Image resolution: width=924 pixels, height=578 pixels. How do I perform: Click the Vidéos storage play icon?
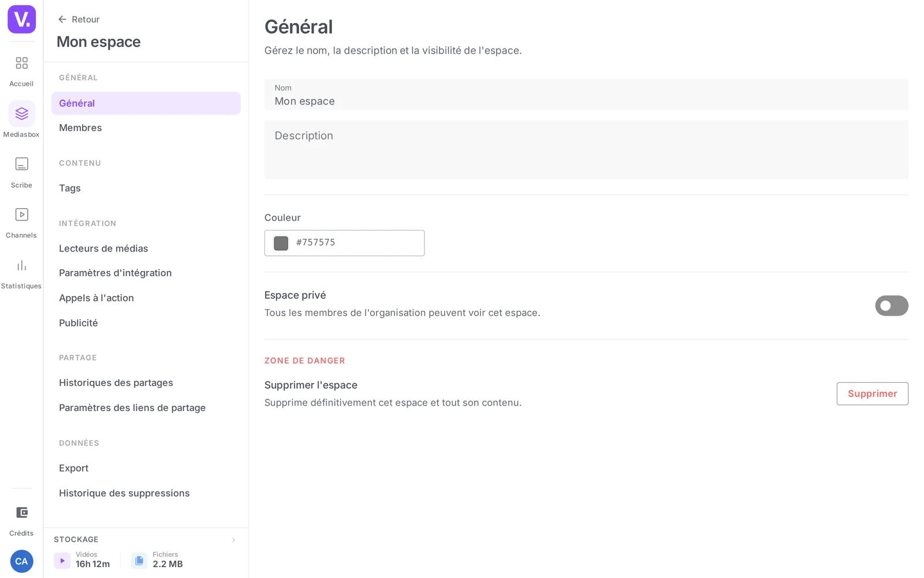tap(62, 561)
